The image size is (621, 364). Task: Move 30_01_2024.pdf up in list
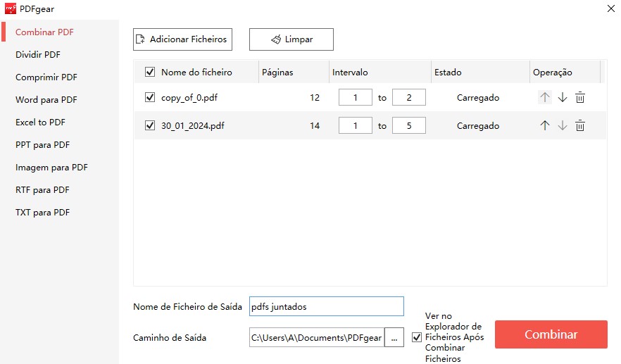(x=545, y=125)
